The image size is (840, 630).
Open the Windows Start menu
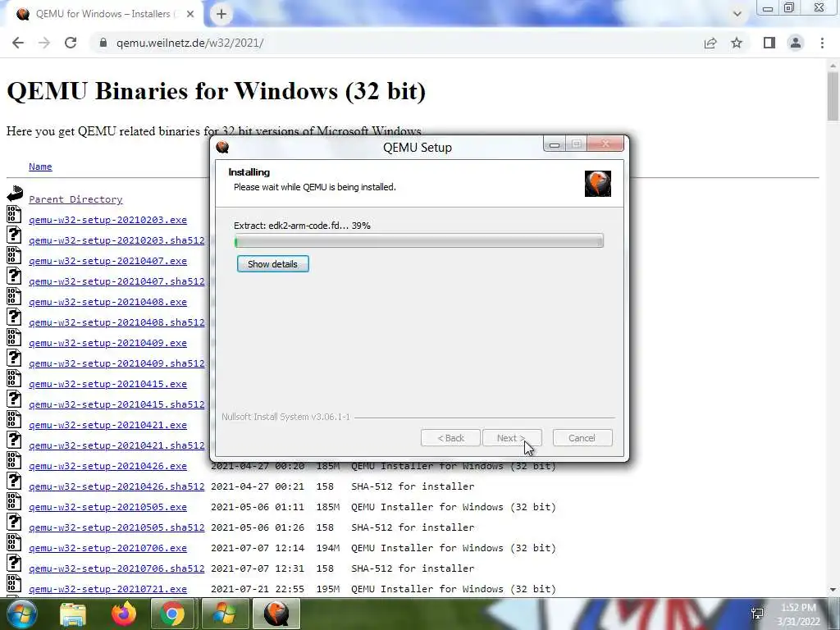click(21, 614)
